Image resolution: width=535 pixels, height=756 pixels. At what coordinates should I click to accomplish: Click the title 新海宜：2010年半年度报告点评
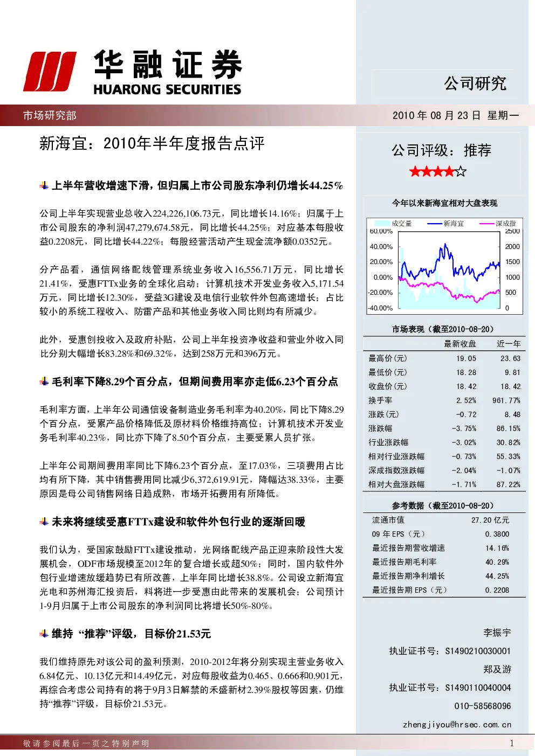(152, 143)
